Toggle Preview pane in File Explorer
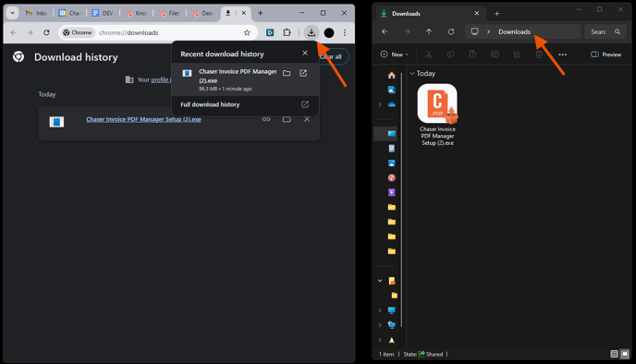This screenshot has height=364, width=636. coord(606,55)
